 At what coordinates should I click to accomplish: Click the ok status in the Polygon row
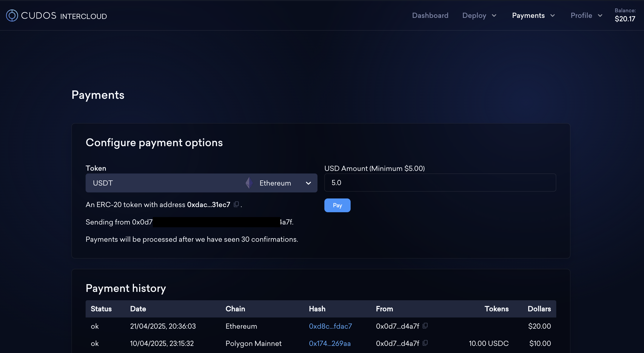coord(94,344)
